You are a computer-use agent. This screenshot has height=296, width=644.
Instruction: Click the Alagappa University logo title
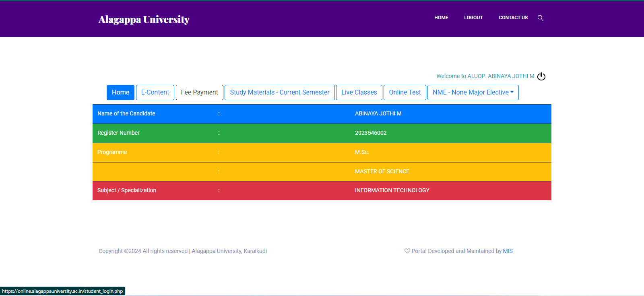coord(144,19)
